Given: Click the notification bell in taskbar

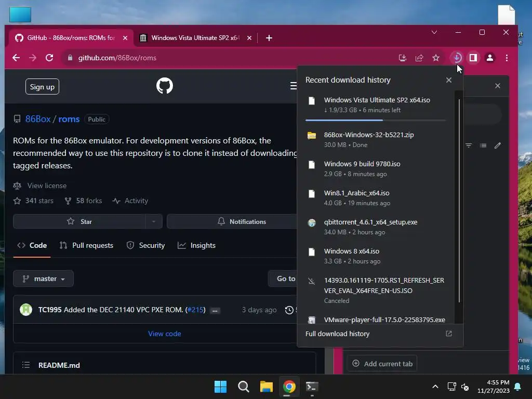Looking at the screenshot, I should (x=518, y=387).
